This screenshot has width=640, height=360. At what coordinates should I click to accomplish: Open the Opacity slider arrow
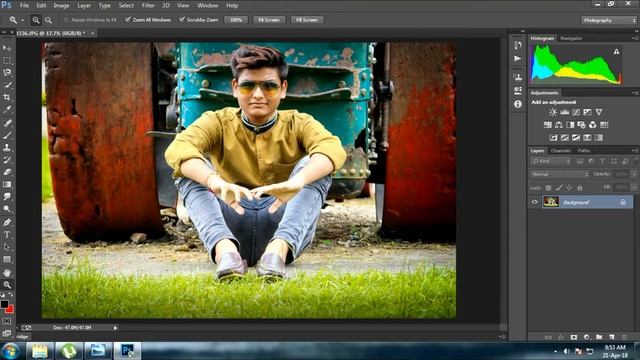pyautogui.click(x=634, y=174)
